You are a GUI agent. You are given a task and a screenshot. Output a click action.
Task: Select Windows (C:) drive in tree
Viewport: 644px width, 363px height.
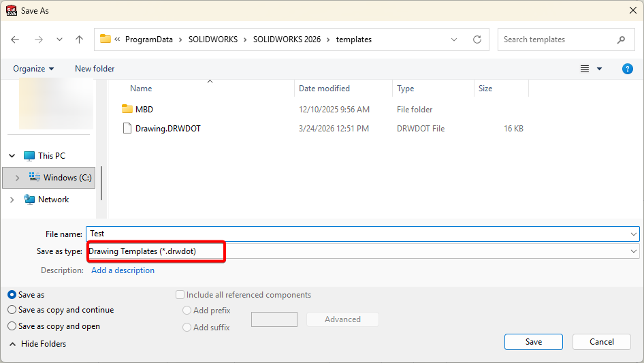(x=67, y=178)
